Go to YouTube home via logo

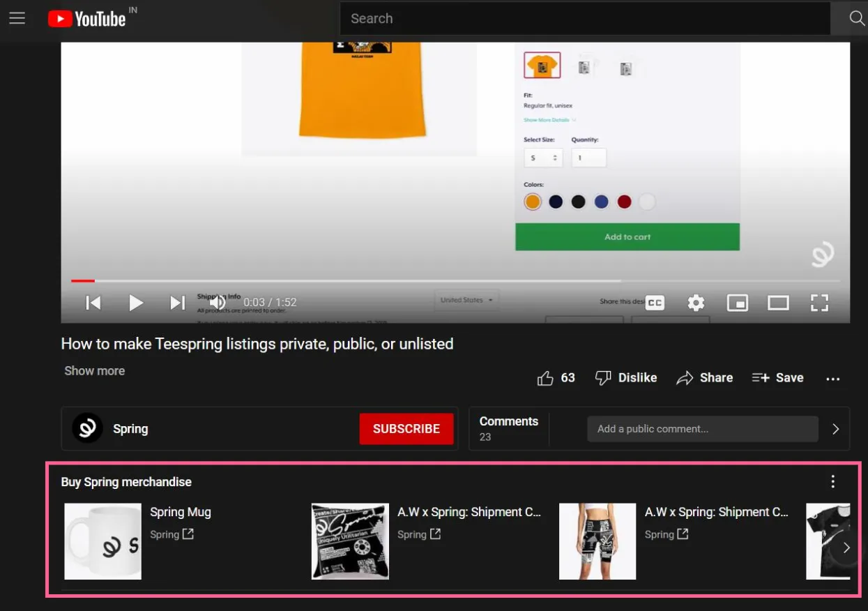tap(86, 19)
